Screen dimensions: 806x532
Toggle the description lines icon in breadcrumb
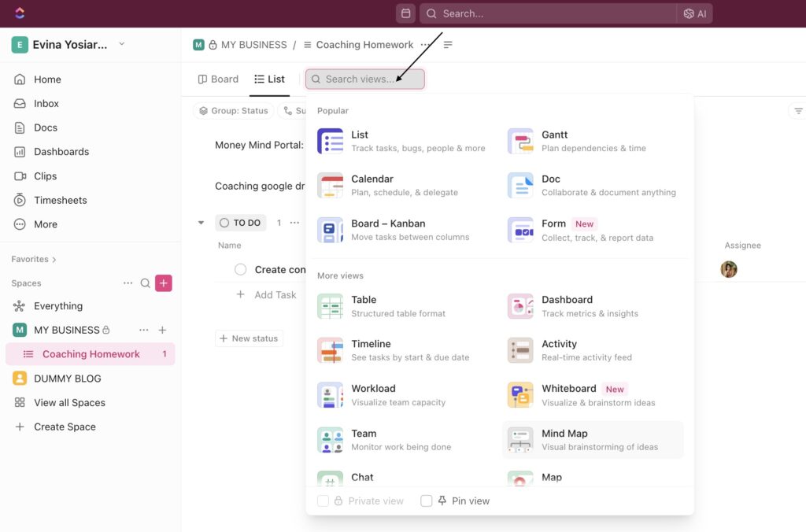click(x=448, y=45)
